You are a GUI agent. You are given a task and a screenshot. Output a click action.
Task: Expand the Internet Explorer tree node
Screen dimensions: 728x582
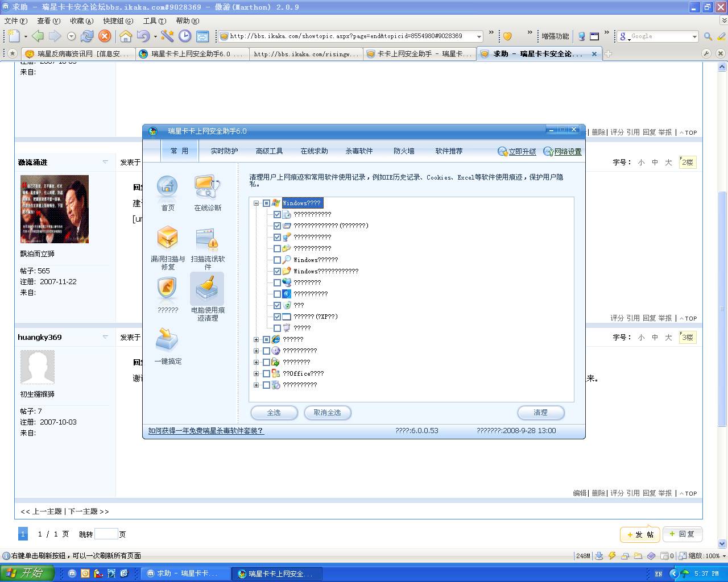tap(256, 339)
